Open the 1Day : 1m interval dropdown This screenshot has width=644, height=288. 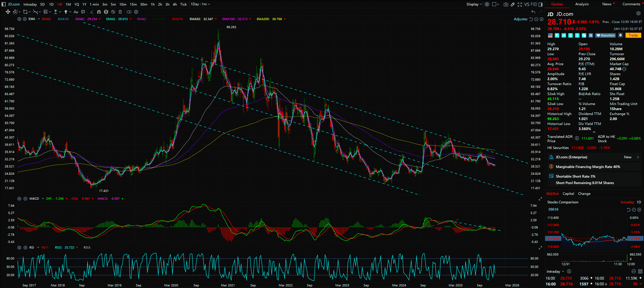[x=200, y=4]
